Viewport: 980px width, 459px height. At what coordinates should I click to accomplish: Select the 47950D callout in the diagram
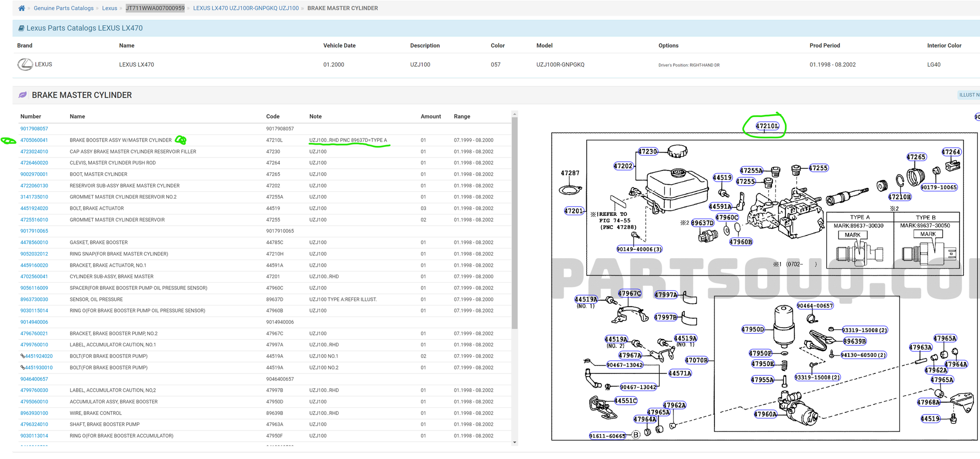click(x=752, y=329)
